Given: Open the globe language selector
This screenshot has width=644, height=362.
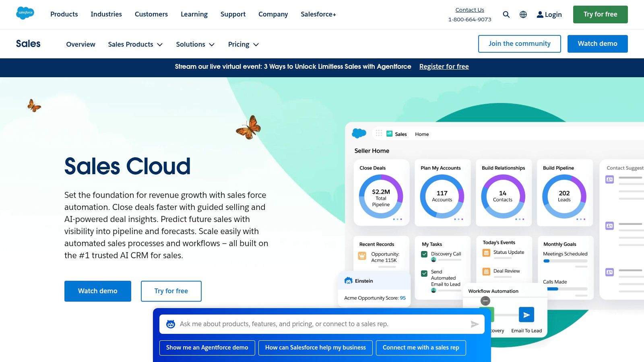Looking at the screenshot, I should point(523,14).
